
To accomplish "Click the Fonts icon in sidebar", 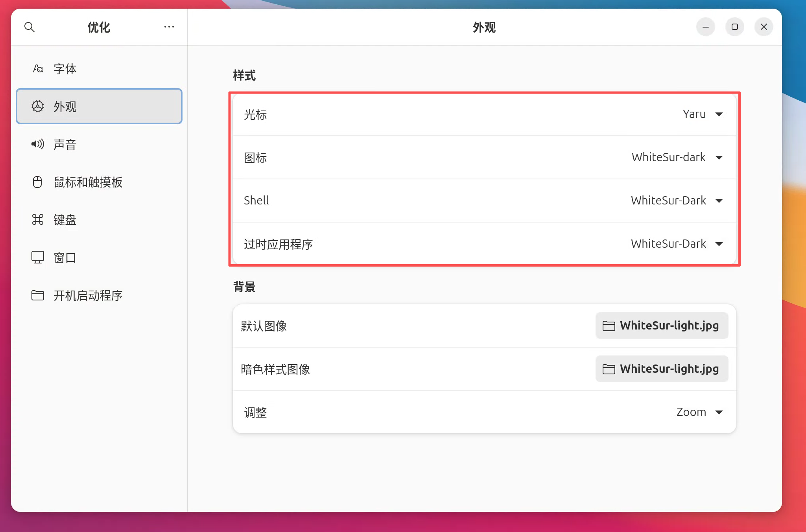I will [x=38, y=69].
